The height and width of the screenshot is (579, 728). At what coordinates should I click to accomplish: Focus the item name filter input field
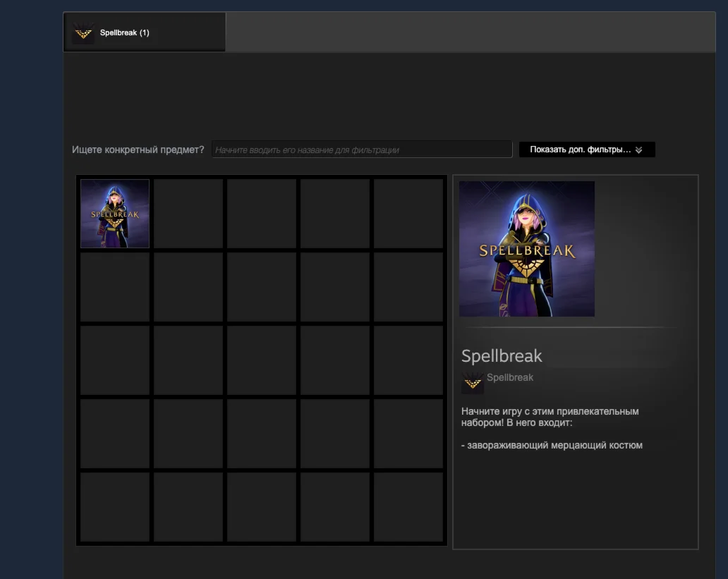pos(362,150)
